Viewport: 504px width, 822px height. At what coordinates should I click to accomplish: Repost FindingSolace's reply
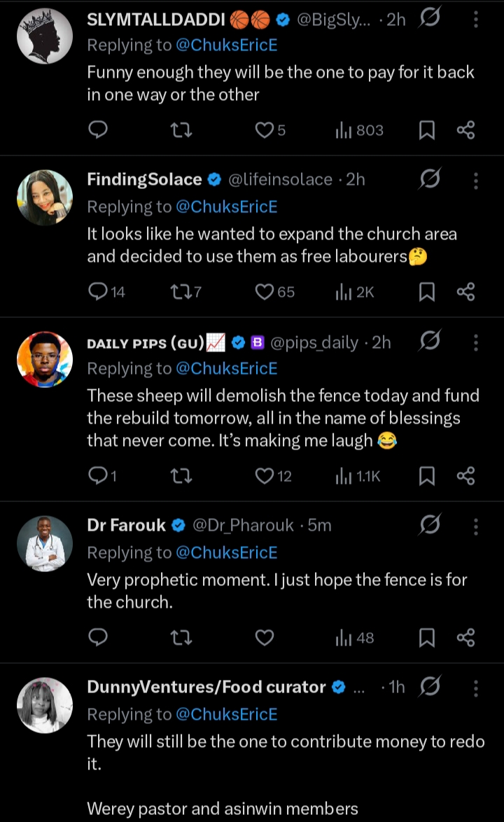point(181,292)
